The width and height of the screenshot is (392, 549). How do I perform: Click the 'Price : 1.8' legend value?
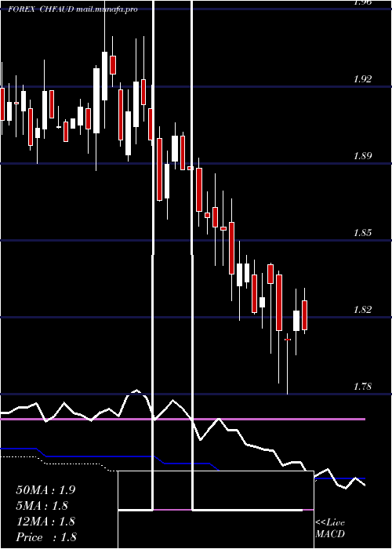tap(46, 537)
